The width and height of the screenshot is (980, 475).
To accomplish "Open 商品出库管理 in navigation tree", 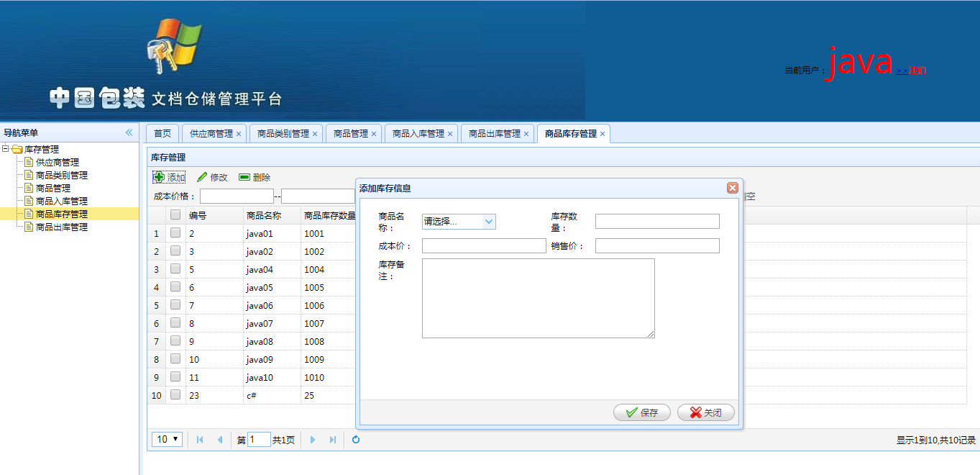I will click(62, 227).
